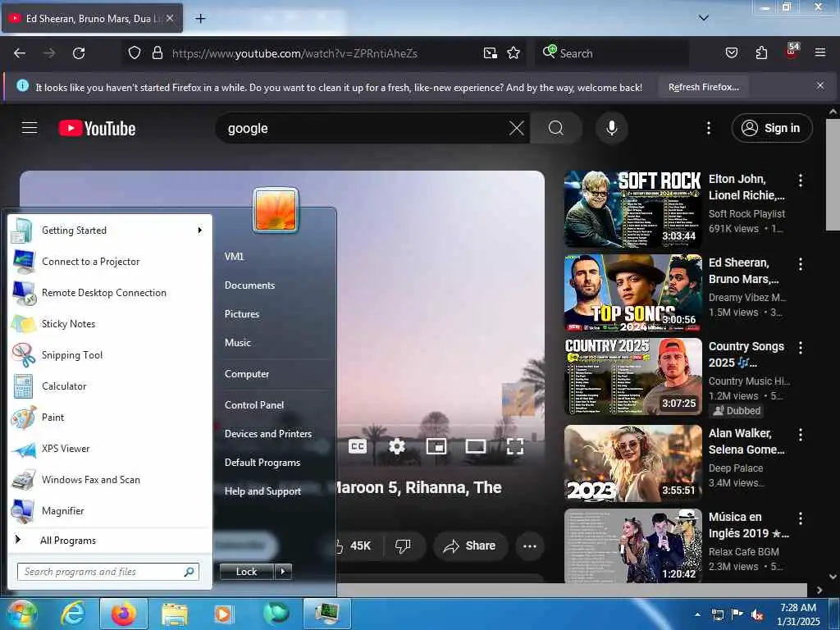This screenshot has width=840, height=630.
Task: Start voice search with microphone icon
Action: (x=612, y=128)
